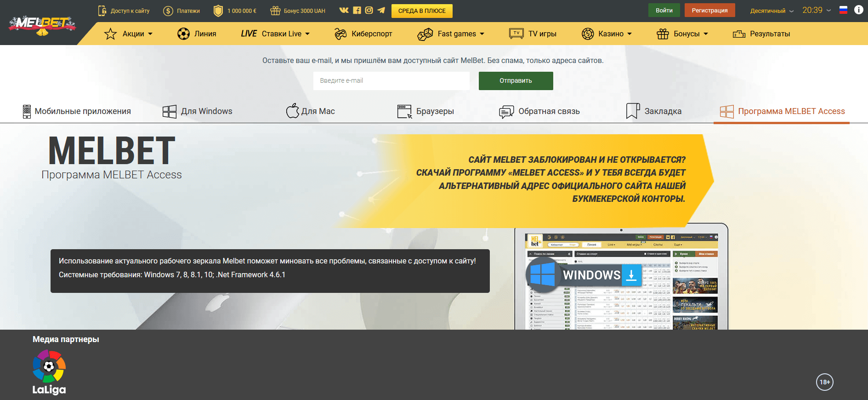Image resolution: width=868 pixels, height=400 pixels.
Task: Open the 20:39 time zone dropdown
Action: [x=817, y=10]
